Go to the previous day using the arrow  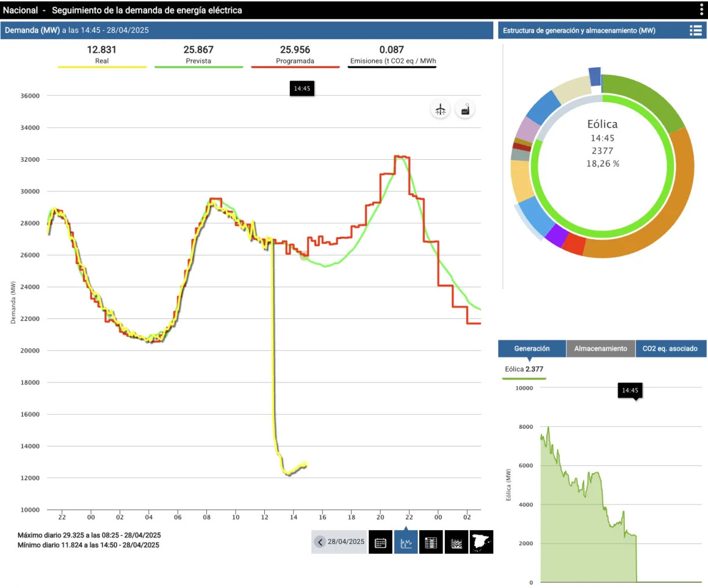pyautogui.click(x=320, y=542)
